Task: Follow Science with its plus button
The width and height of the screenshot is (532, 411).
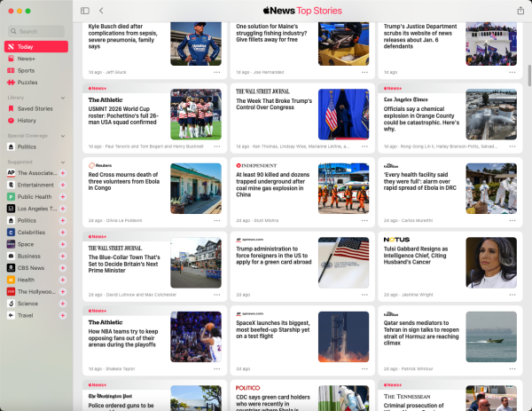Action: pyautogui.click(x=63, y=304)
